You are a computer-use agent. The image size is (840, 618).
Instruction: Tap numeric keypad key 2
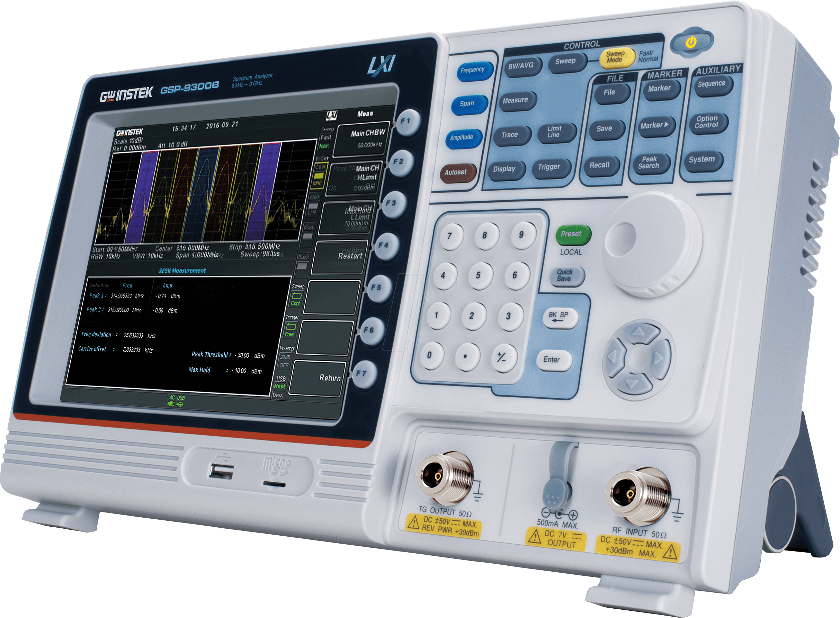click(474, 316)
